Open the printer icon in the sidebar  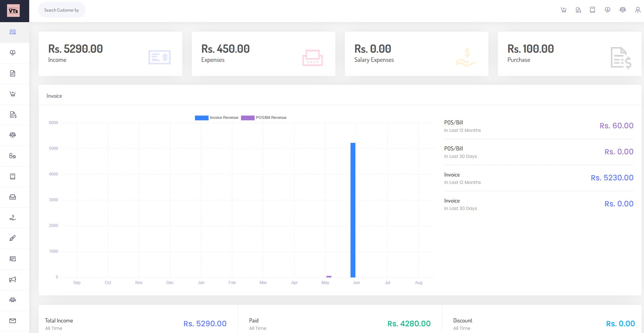click(13, 197)
